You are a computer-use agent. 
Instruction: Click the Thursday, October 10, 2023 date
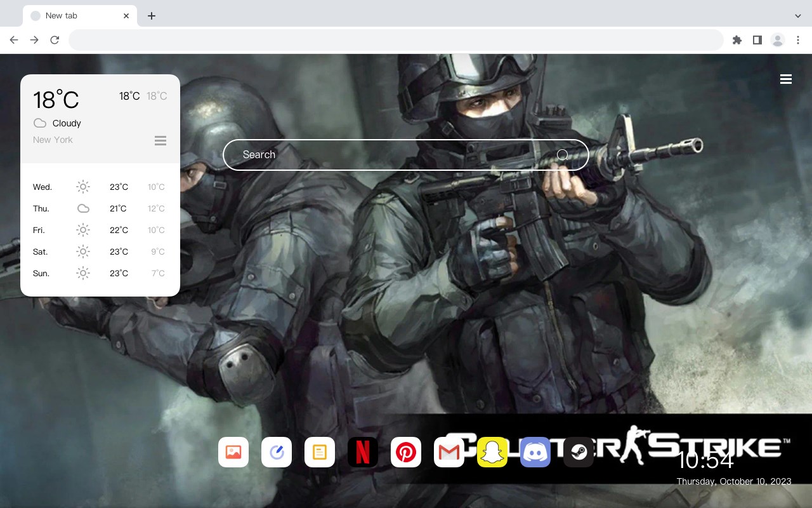[x=734, y=481]
